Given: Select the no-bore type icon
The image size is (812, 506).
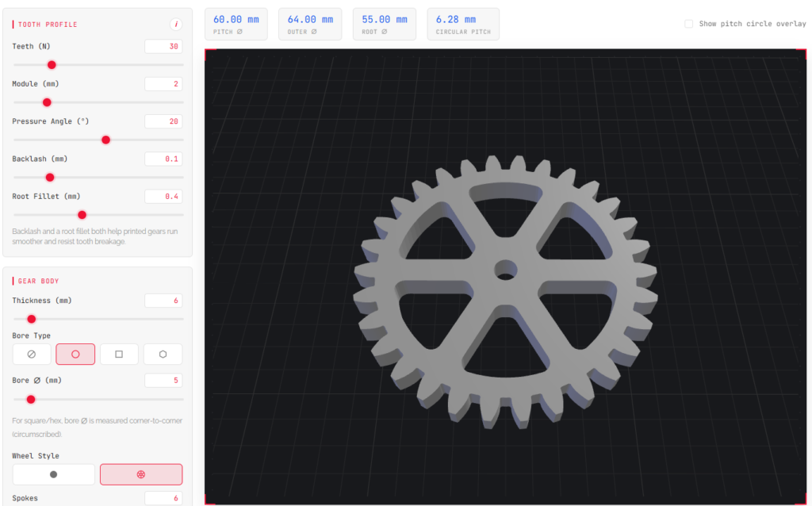Looking at the screenshot, I should [x=32, y=355].
